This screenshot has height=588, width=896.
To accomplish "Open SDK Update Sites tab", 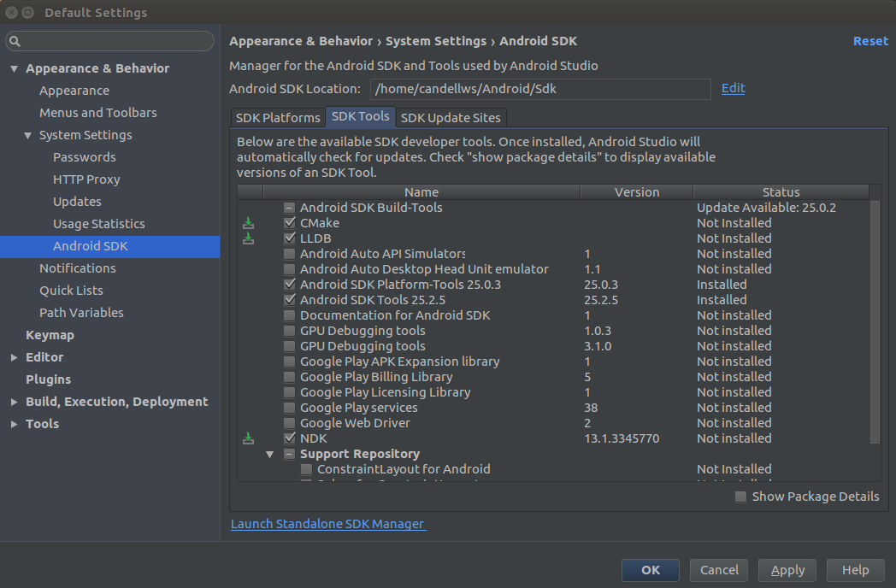I will point(451,118).
